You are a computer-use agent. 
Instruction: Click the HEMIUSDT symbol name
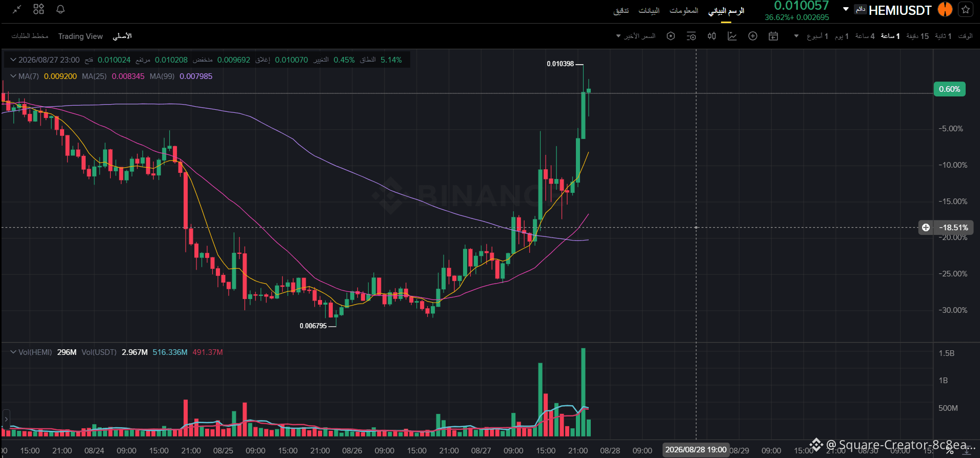pos(900,10)
